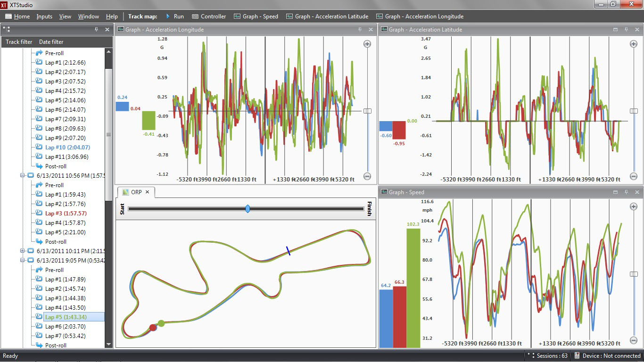Open the Inputs menu
The image size is (644, 362).
(x=44, y=16)
